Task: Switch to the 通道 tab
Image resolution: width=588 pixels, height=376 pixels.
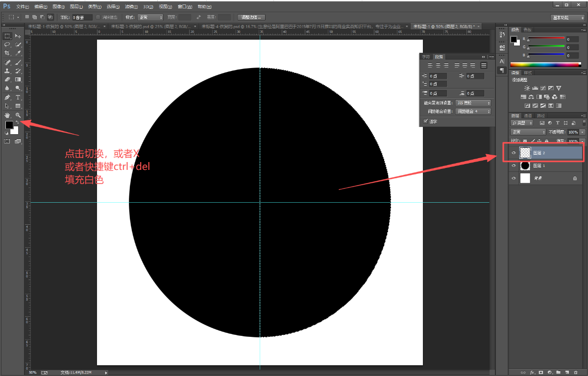Action: 528,116
